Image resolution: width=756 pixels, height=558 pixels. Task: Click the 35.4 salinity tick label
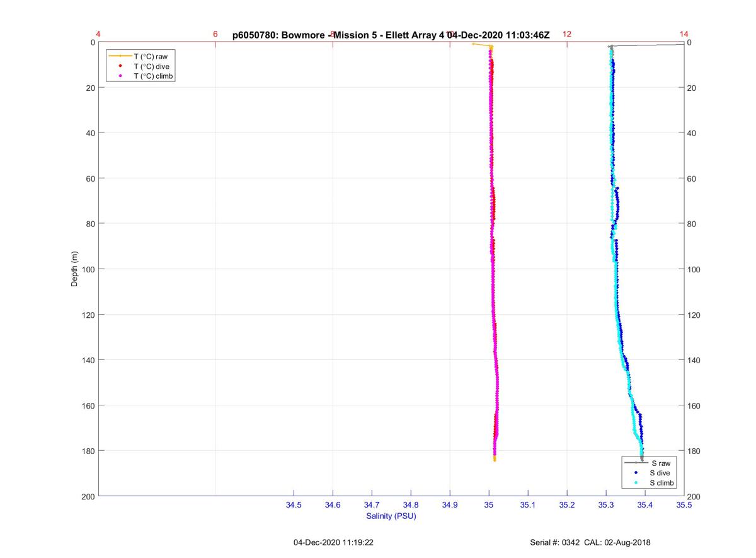pos(645,506)
